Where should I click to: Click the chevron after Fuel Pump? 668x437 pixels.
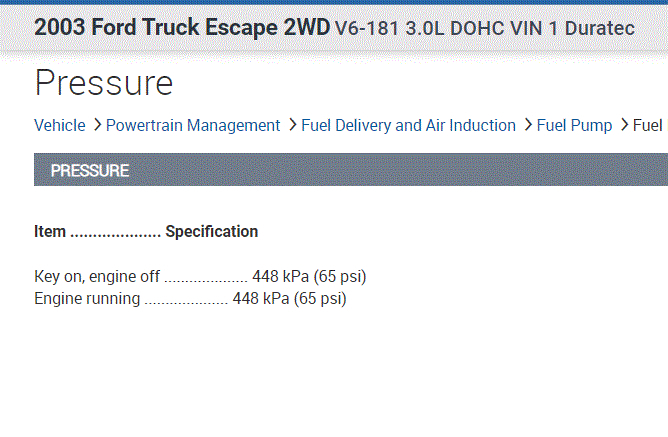[x=624, y=125]
